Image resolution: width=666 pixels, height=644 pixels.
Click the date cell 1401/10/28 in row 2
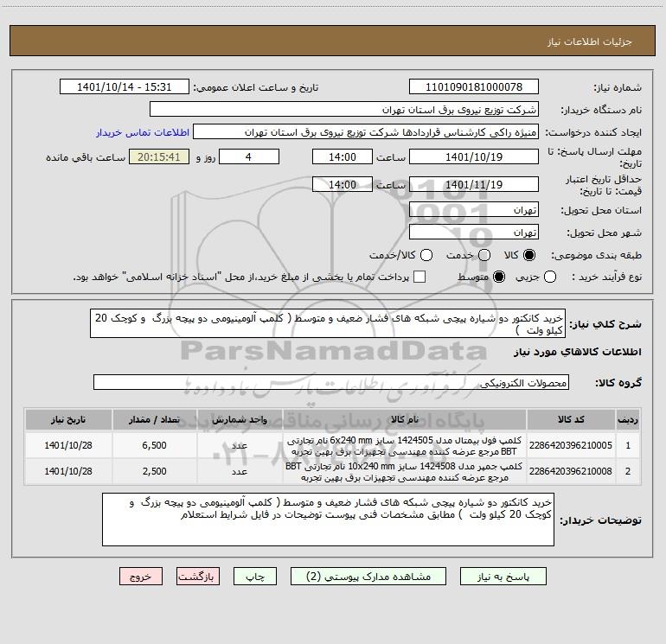click(x=68, y=471)
